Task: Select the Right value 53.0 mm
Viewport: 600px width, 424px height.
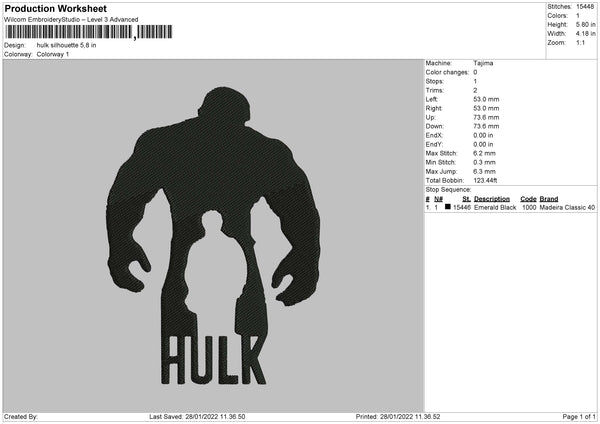Action: [x=486, y=108]
